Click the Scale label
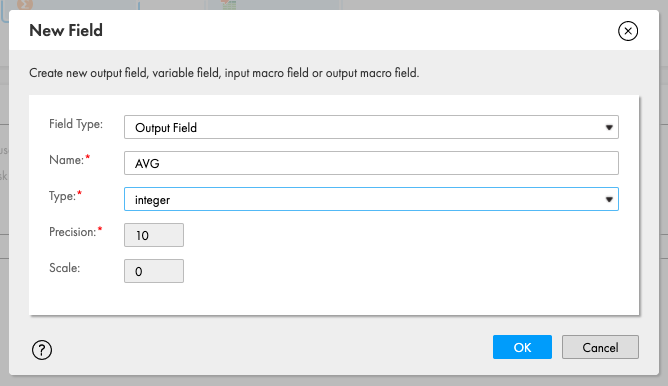This screenshot has height=386, width=668. (x=64, y=268)
